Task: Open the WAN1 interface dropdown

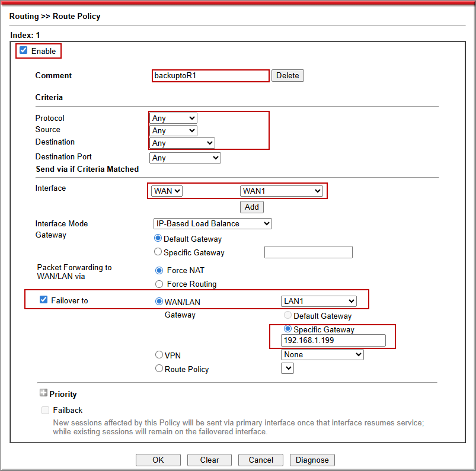Action: coord(282,191)
